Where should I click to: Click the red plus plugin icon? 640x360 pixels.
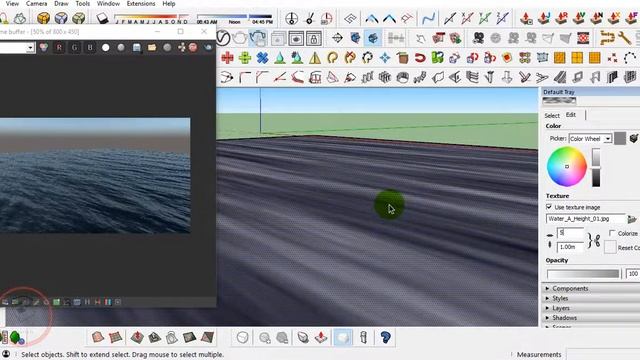tap(227, 58)
